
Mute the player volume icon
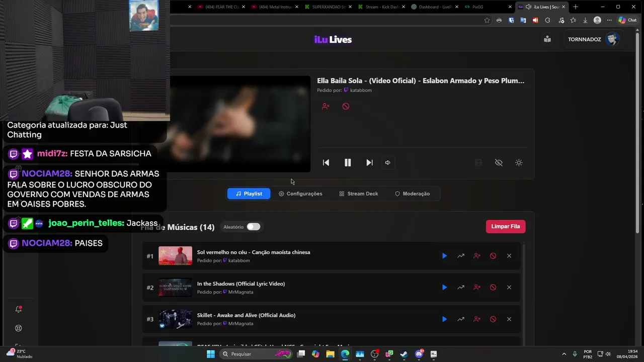[x=387, y=162]
